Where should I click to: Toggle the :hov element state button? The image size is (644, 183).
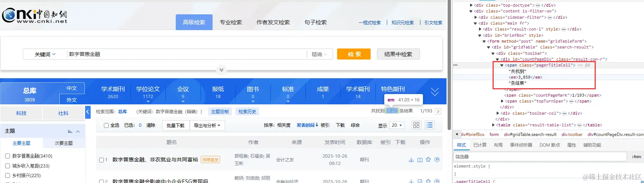click(636, 157)
